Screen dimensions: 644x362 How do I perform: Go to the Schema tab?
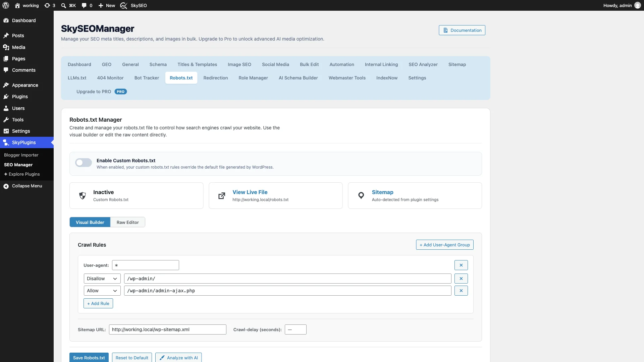click(x=158, y=64)
